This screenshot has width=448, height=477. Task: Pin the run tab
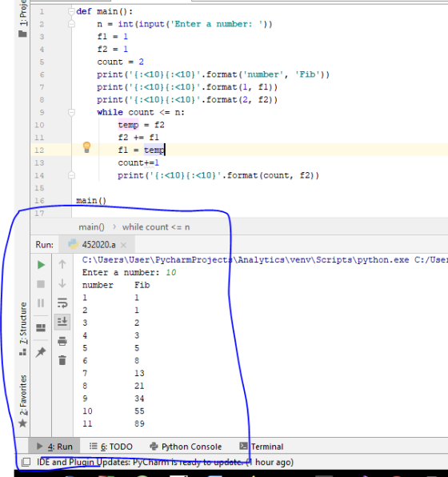click(x=41, y=352)
